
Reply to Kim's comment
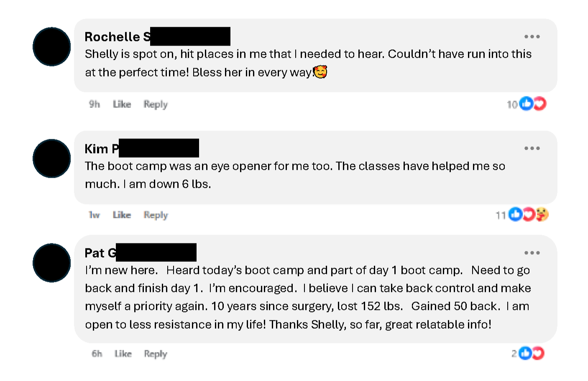click(156, 215)
